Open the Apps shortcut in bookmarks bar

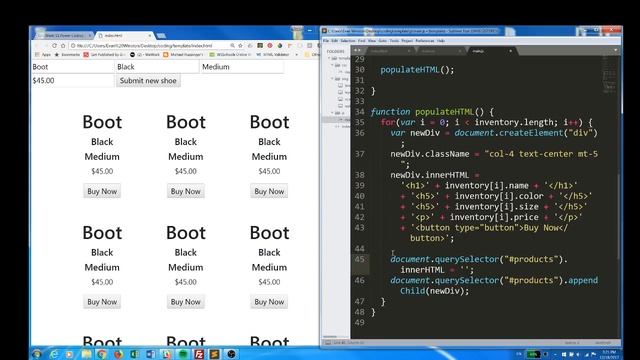[x=43, y=54]
